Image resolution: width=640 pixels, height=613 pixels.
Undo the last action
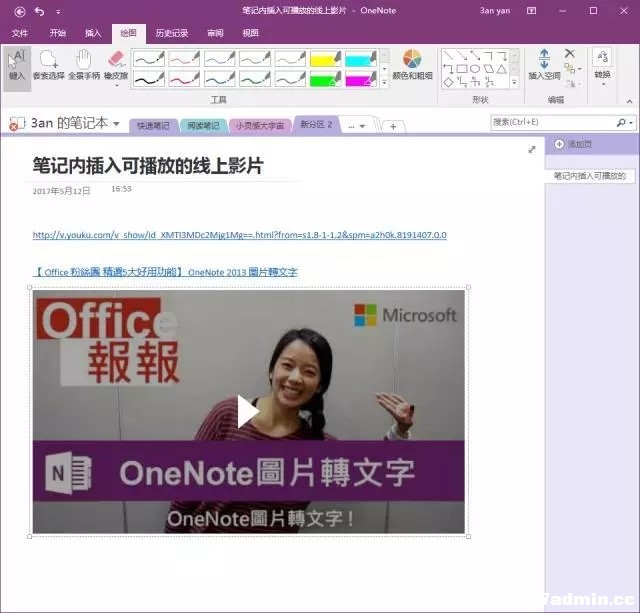point(40,12)
